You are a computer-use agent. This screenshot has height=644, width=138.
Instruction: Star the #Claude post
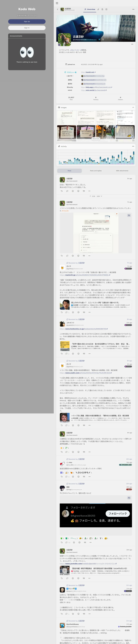click(x=73, y=256)
